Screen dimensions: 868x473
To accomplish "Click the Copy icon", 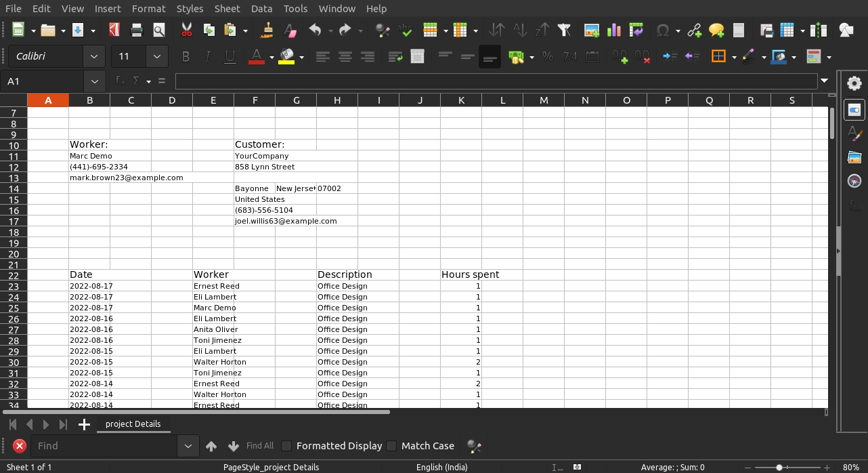I will coord(209,30).
